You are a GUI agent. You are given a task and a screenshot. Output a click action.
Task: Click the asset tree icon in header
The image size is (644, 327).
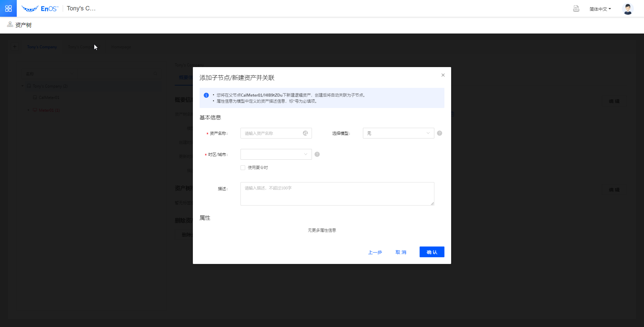[10, 25]
